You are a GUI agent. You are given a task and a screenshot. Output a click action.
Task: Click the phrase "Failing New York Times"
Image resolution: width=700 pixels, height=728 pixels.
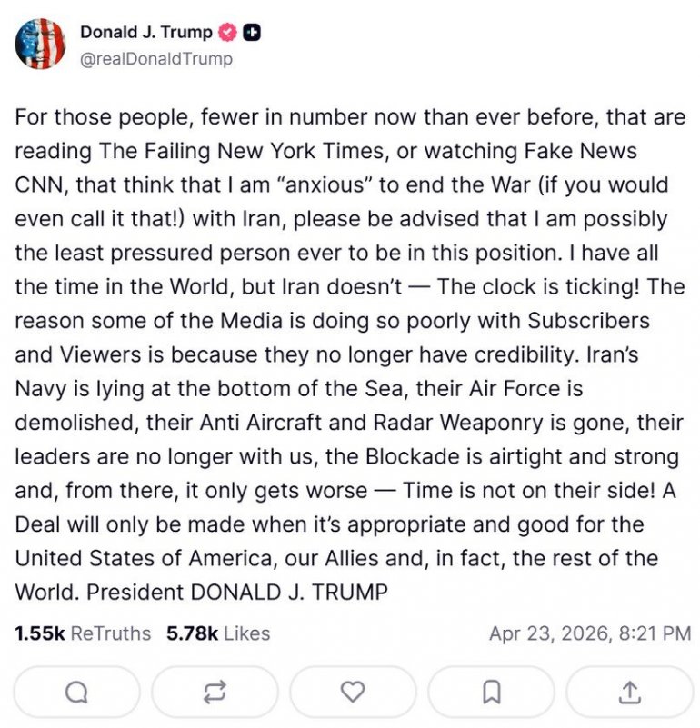click(235, 151)
